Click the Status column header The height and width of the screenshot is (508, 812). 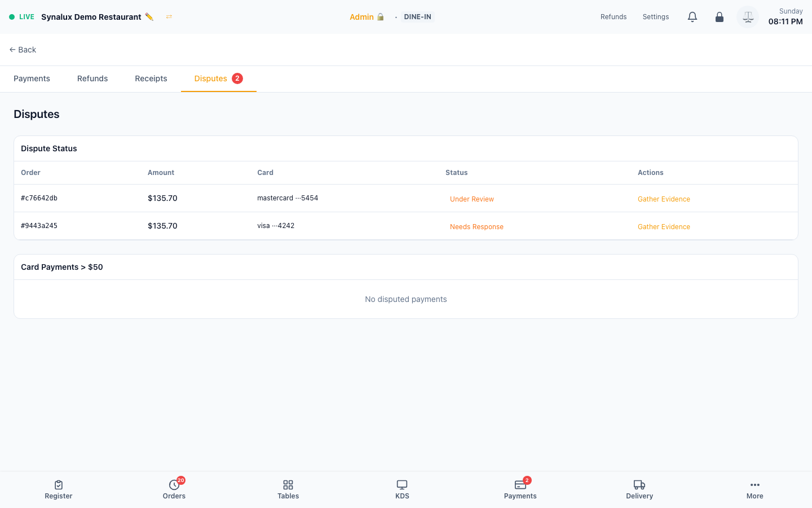pyautogui.click(x=456, y=173)
